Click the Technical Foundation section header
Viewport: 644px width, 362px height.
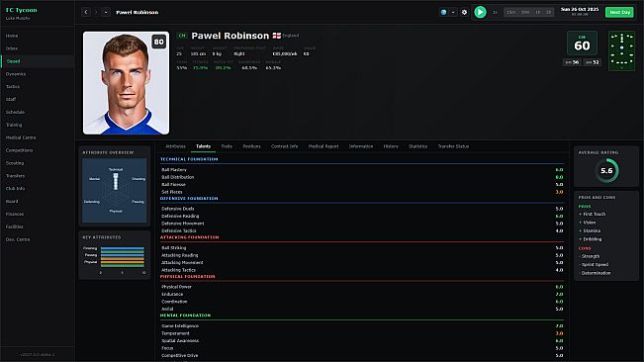coord(189,159)
